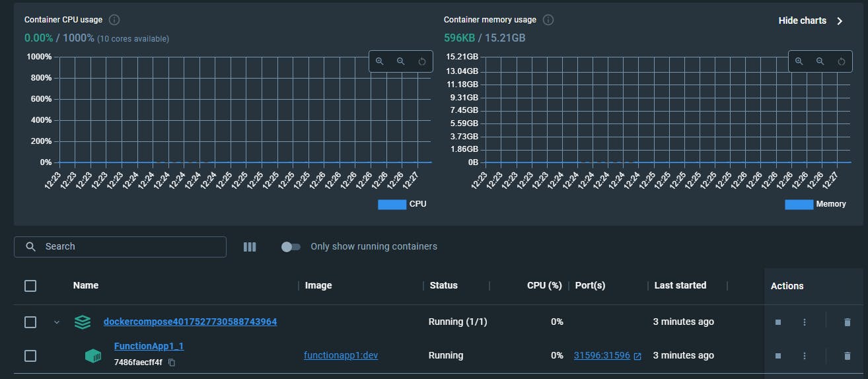868x379 pixels.
Task: Focus the Search containers field
Action: (x=120, y=246)
